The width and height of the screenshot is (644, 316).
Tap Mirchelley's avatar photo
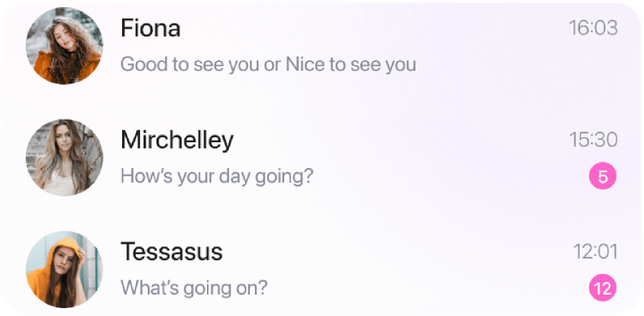64,158
